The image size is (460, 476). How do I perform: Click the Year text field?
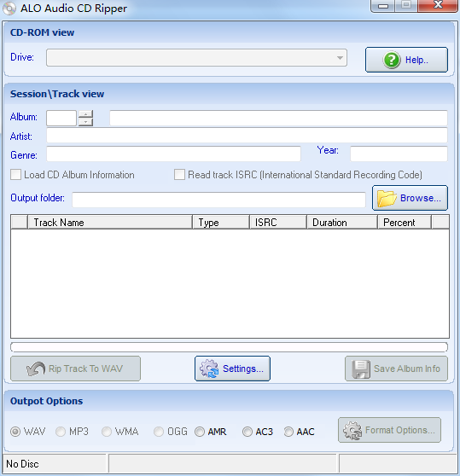point(399,154)
